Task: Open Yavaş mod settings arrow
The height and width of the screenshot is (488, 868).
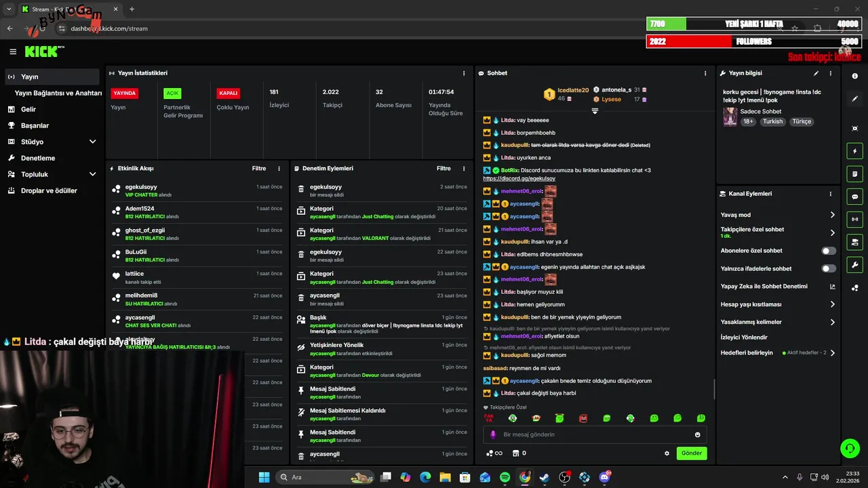Action: point(833,215)
